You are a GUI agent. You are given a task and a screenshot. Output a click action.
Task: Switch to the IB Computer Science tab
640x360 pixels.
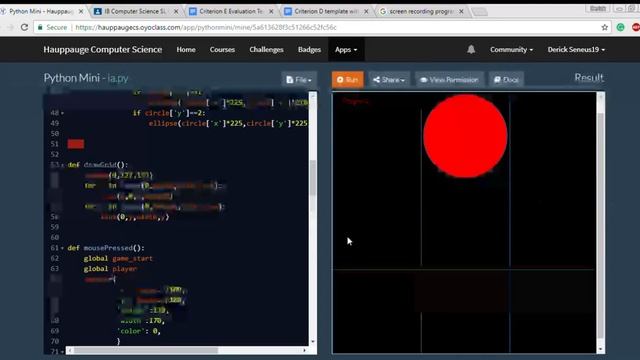pos(135,11)
